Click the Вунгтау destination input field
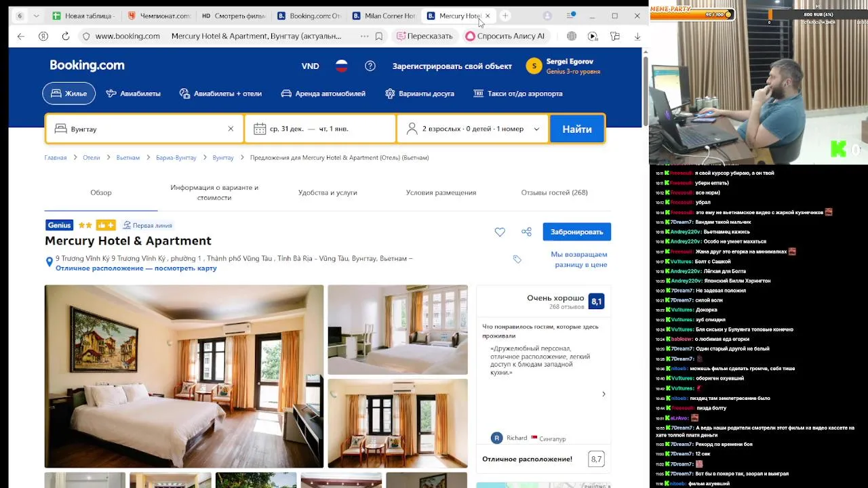 coord(144,129)
